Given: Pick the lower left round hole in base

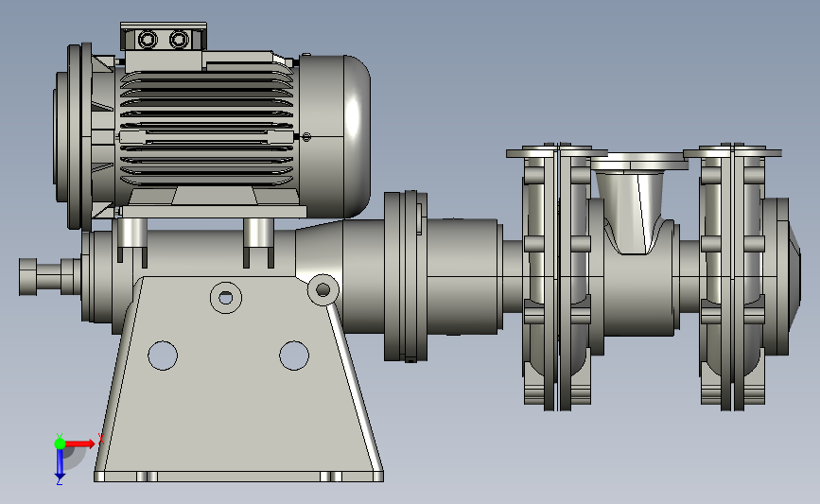Looking at the screenshot, I should 163,356.
